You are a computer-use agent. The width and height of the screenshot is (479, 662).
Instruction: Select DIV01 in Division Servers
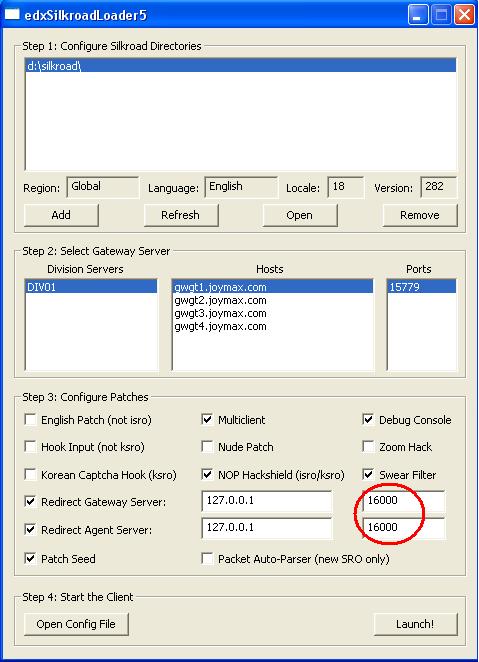point(91,287)
